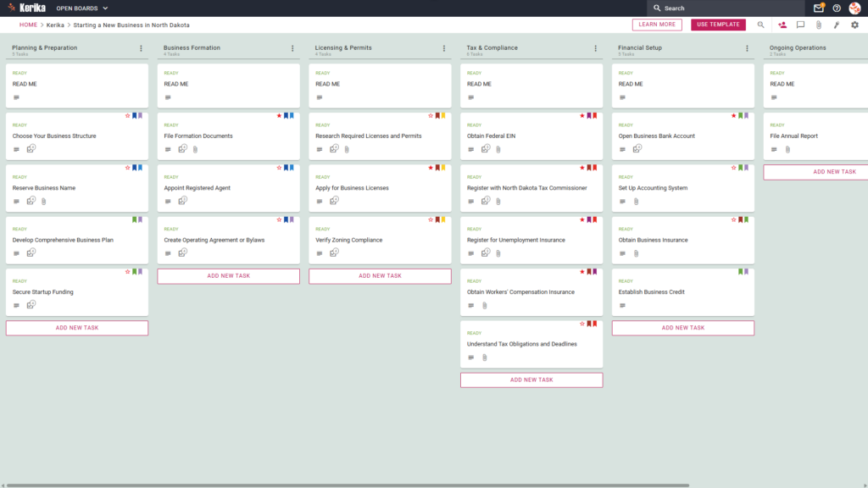868x488 pixels.
Task: Click yellow tag on Research Required Licenses card
Action: tap(443, 115)
